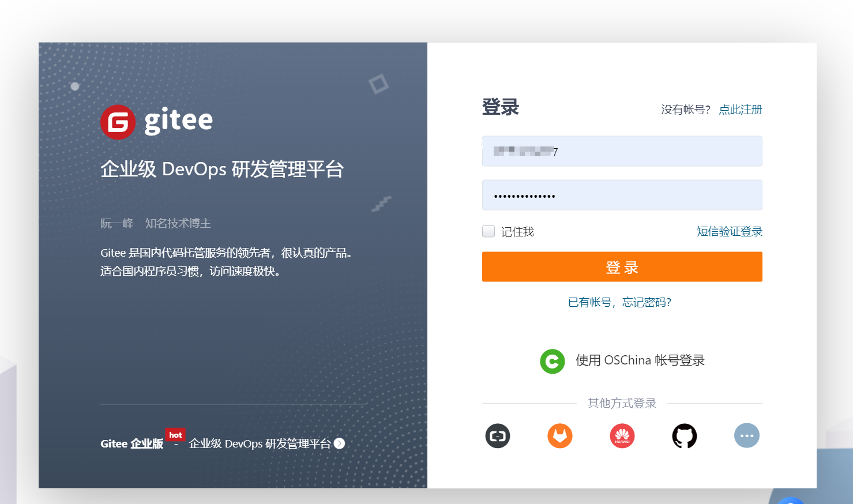Click the red Gitee logo icon
This screenshot has width=853, height=504.
tap(118, 122)
